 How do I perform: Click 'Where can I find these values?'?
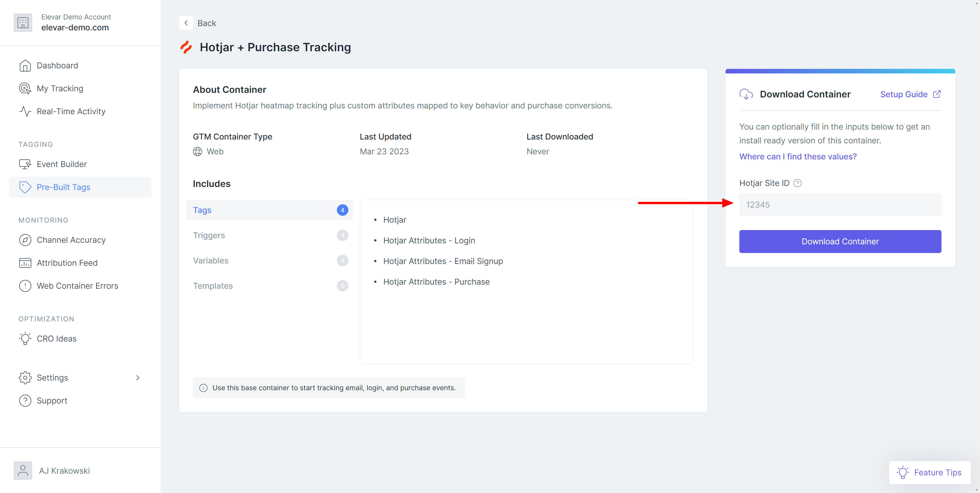tap(798, 157)
